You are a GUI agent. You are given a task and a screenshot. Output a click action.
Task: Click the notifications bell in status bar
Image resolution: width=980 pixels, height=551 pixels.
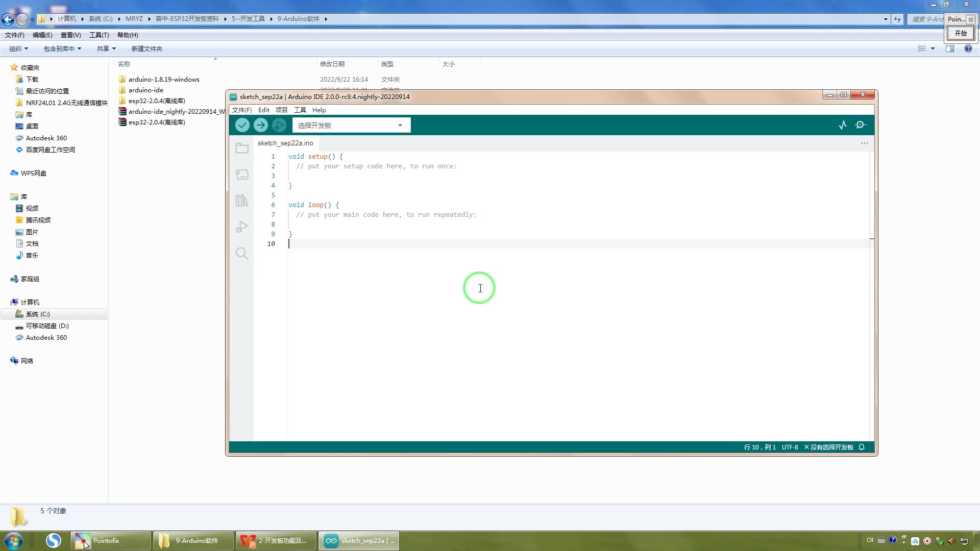[x=862, y=447]
